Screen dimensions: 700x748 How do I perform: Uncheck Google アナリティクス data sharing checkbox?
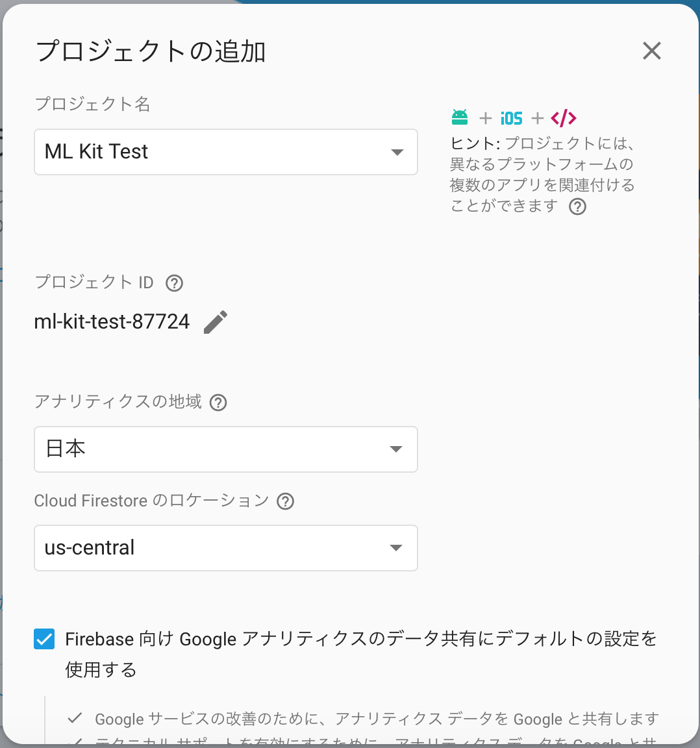click(44, 639)
